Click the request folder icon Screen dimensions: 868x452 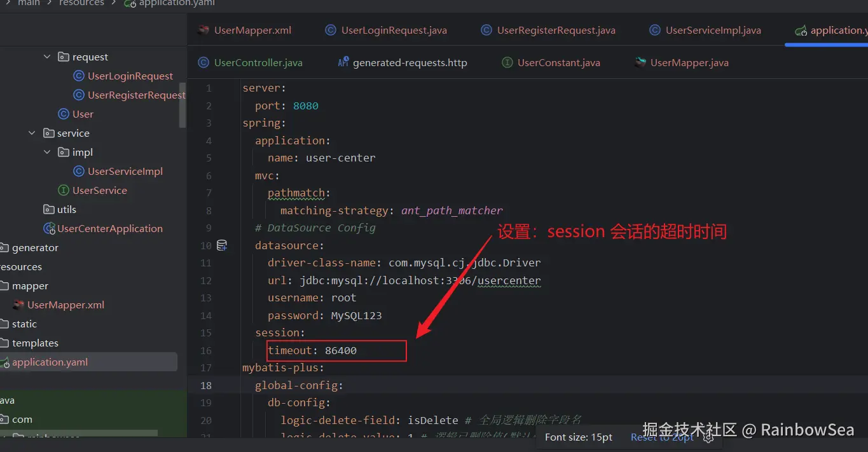[64, 57]
